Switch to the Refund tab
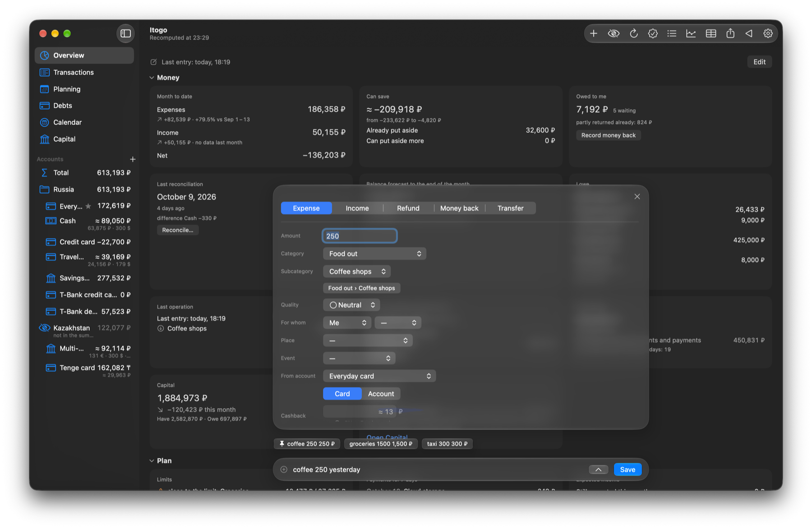 (x=408, y=208)
